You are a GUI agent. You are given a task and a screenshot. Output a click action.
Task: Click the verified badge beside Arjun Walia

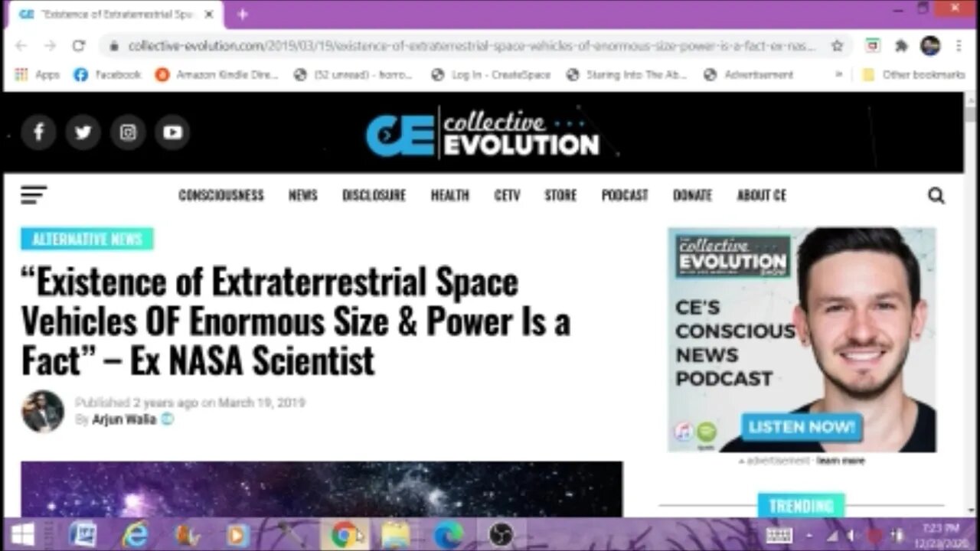[x=167, y=419]
